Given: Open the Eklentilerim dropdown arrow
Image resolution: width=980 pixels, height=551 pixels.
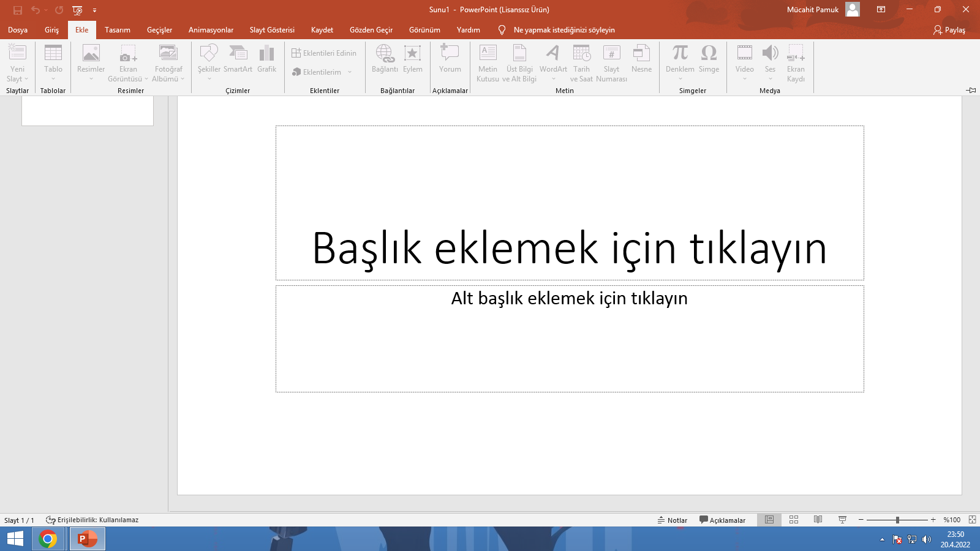Looking at the screenshot, I should (x=350, y=72).
